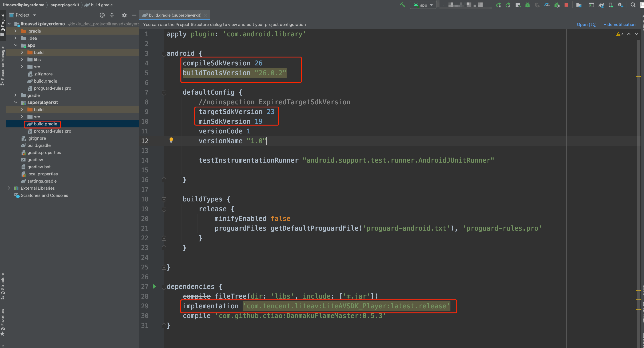The image size is (644, 348).
Task: Click the Make Project hammer icon
Action: point(402,5)
